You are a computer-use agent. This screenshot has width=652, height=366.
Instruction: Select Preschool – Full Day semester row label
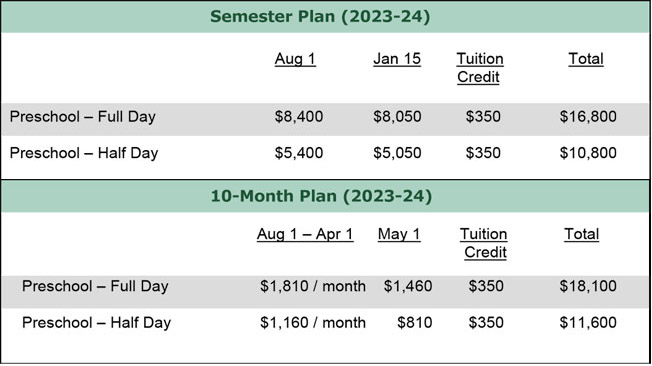[x=83, y=117]
